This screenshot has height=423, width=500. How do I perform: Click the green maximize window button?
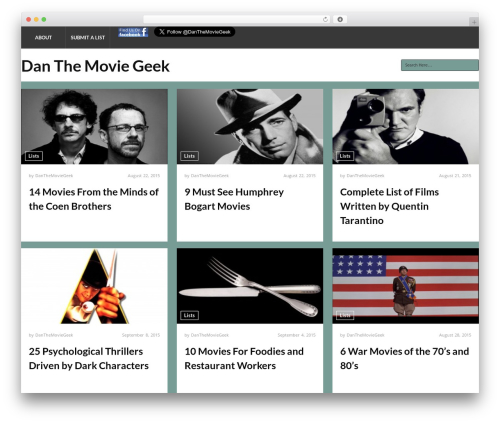pyautogui.click(x=44, y=19)
